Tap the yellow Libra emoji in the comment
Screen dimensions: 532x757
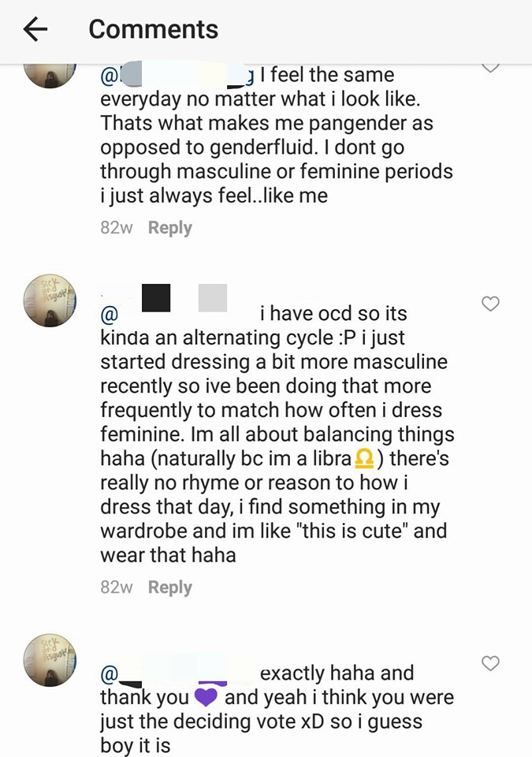pos(364,458)
